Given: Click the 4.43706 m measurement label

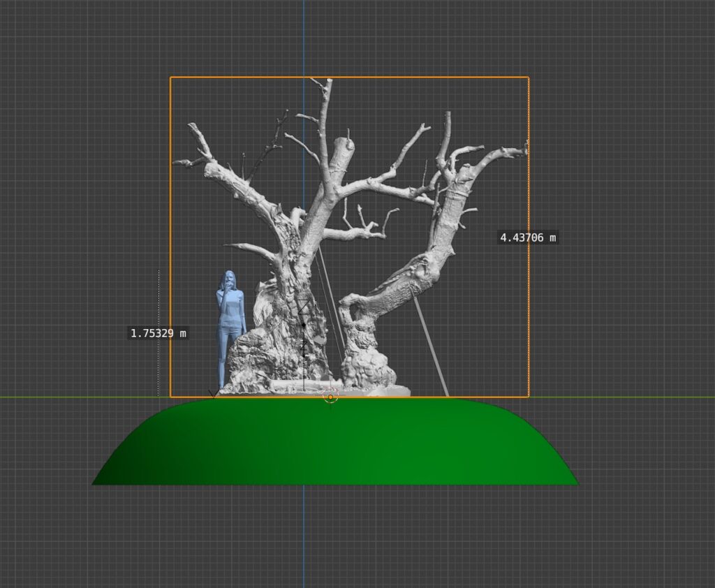Looking at the screenshot, I should [528, 237].
